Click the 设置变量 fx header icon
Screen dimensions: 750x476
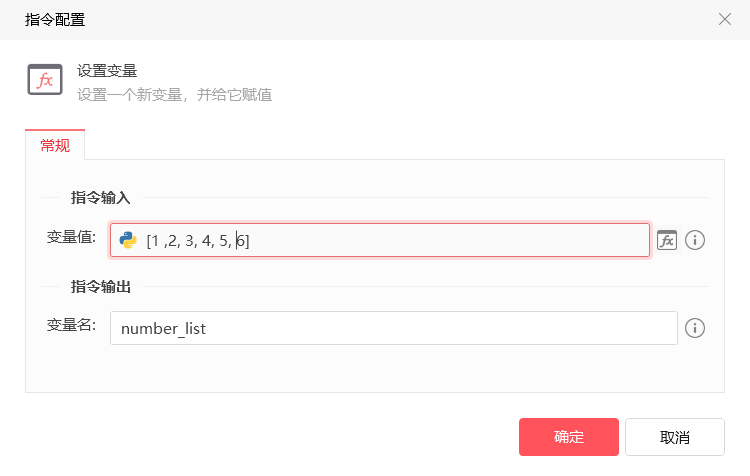point(45,79)
